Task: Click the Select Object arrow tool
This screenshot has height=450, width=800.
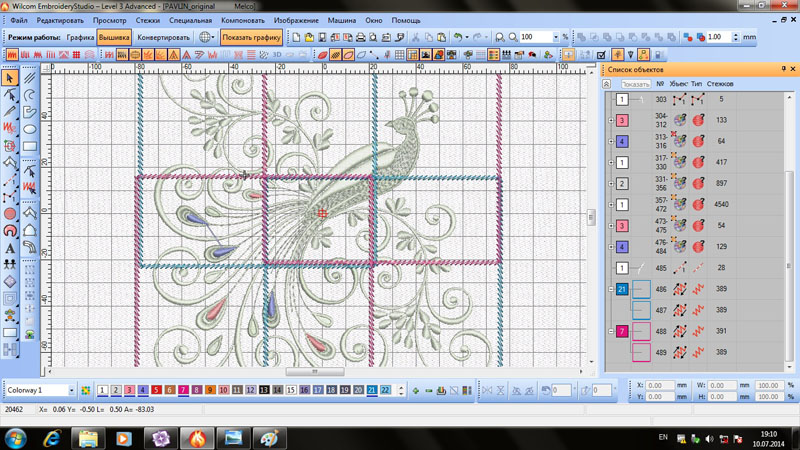Action: pyautogui.click(x=10, y=77)
